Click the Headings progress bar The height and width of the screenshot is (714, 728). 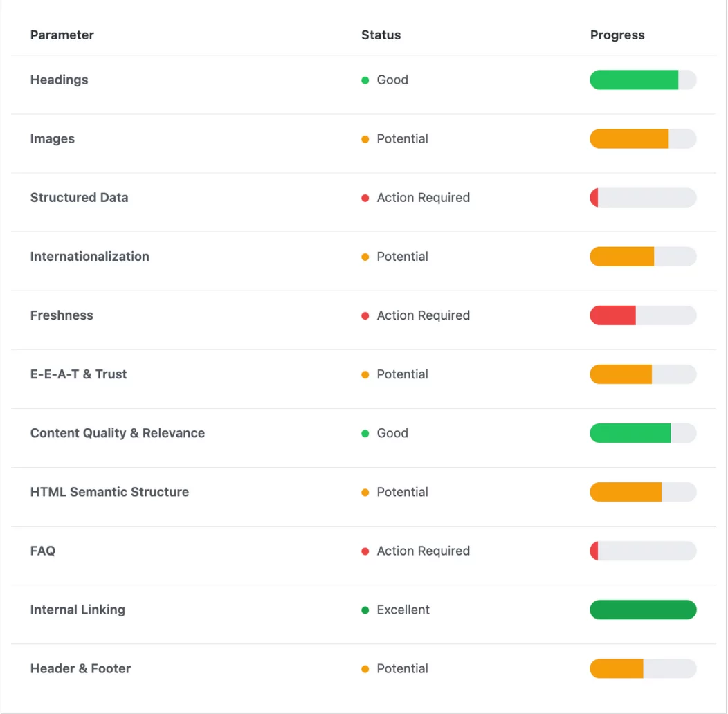(x=642, y=80)
